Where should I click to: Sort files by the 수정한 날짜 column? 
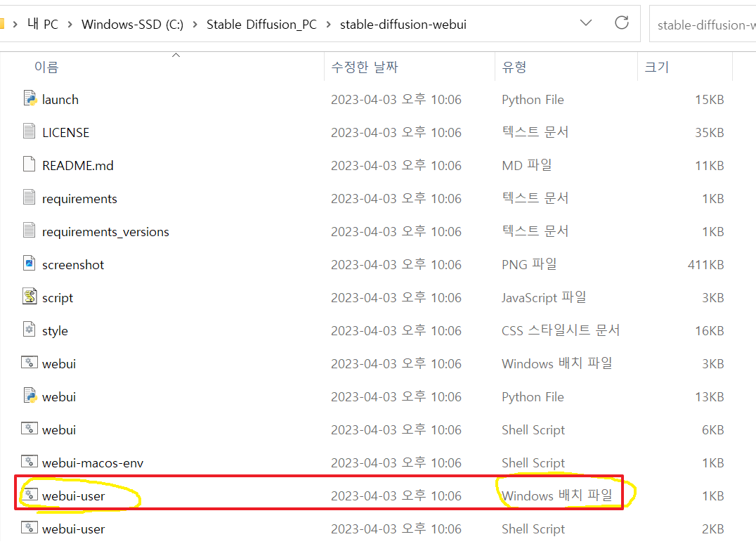(x=365, y=67)
